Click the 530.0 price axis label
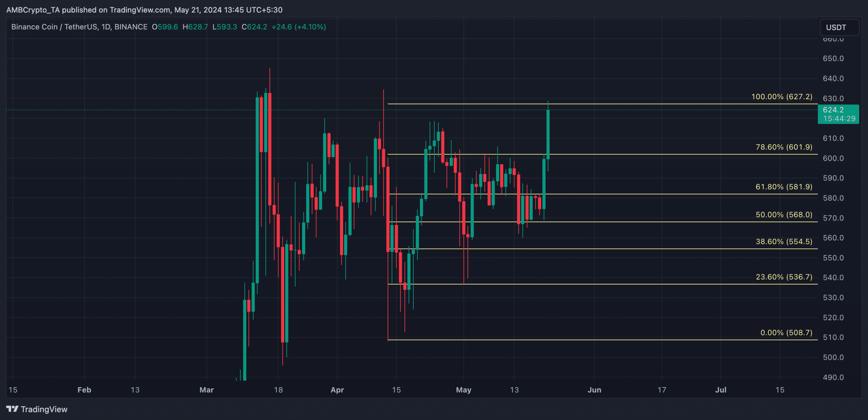 (x=833, y=297)
